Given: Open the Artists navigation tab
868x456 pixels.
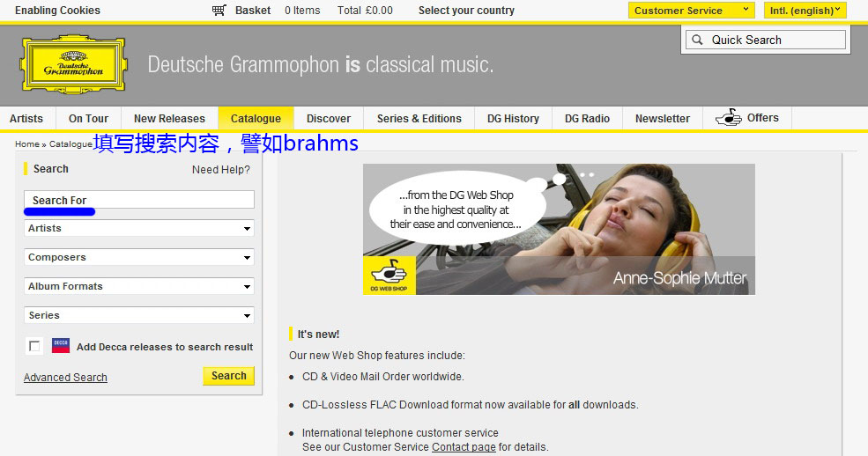Looking at the screenshot, I should click(26, 118).
